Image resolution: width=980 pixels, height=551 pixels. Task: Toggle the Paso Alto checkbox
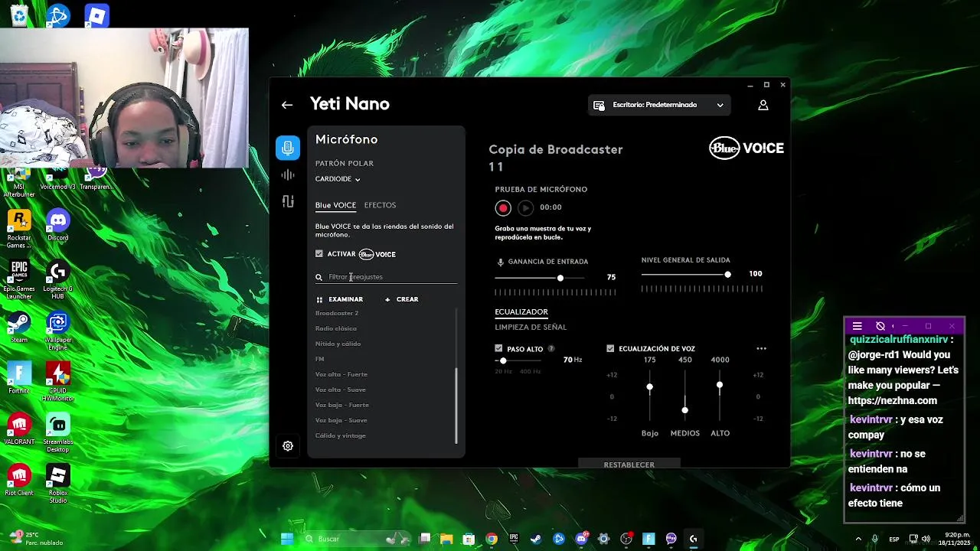click(x=498, y=348)
